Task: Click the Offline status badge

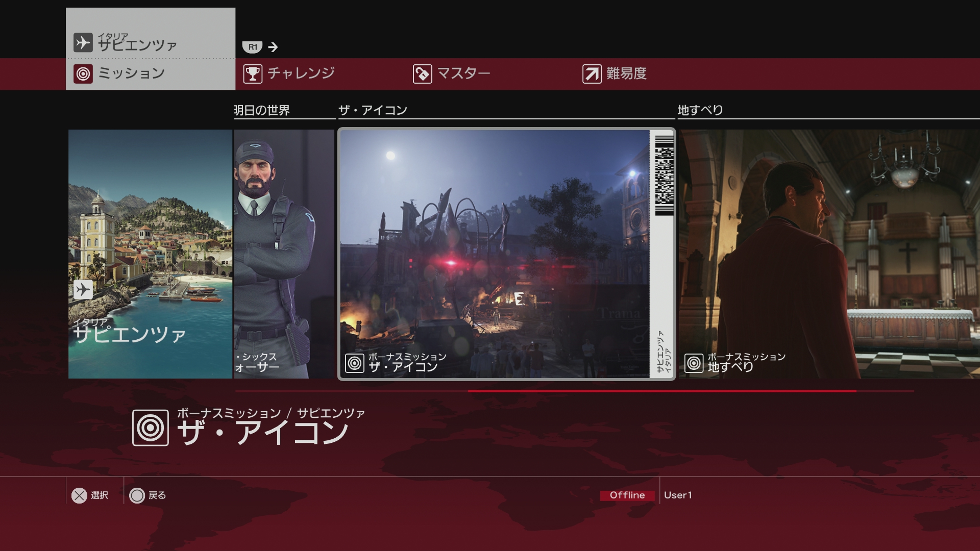Action: click(x=627, y=495)
